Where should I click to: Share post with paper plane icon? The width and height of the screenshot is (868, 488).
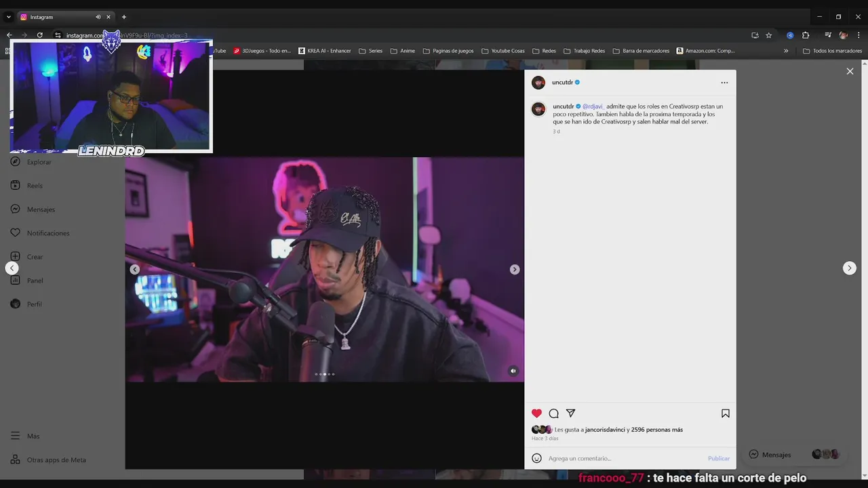pos(570,413)
